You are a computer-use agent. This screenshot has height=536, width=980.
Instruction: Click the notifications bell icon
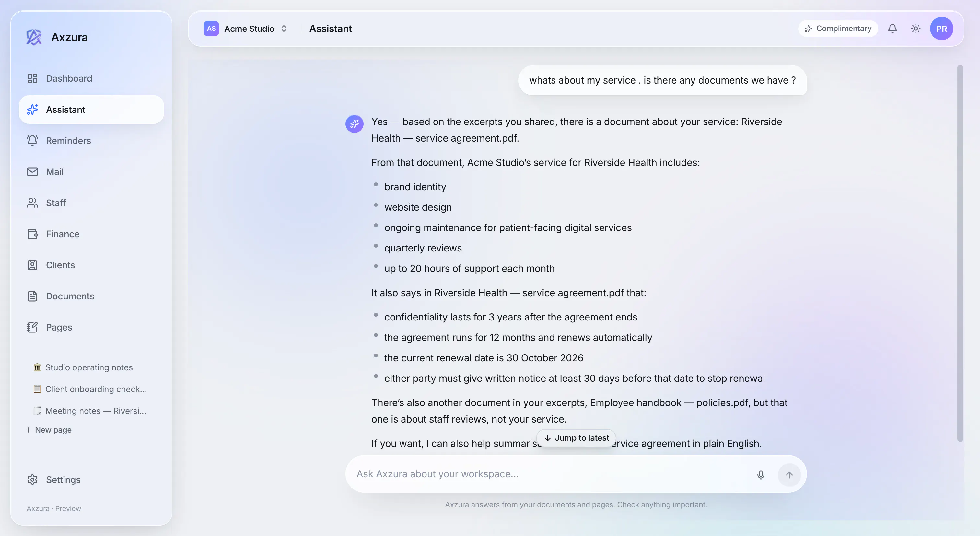[892, 29]
